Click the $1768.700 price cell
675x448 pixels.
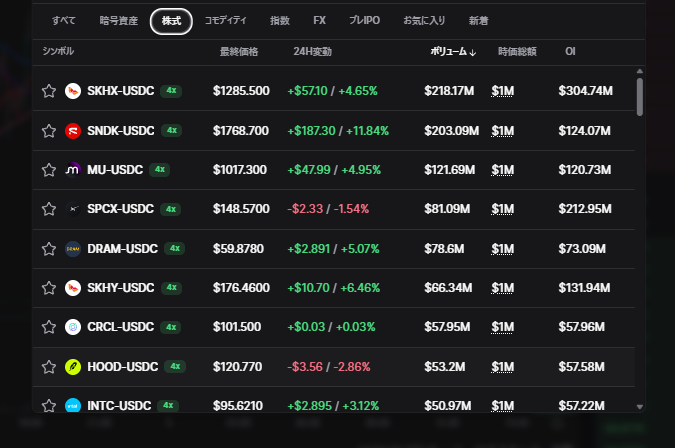[x=241, y=131]
